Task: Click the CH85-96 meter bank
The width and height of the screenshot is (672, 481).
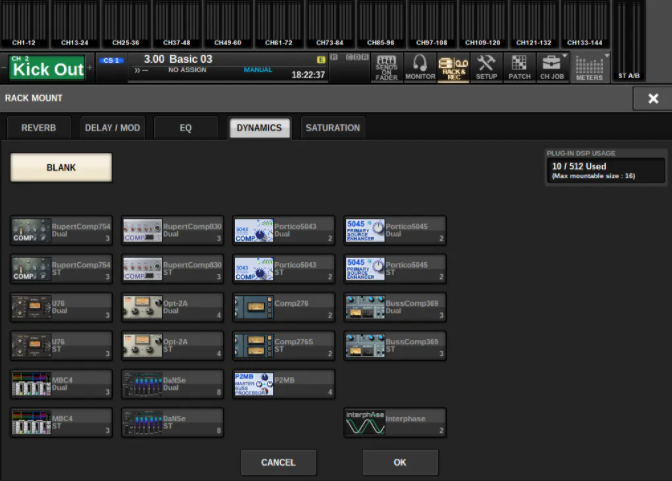Action: 381,24
